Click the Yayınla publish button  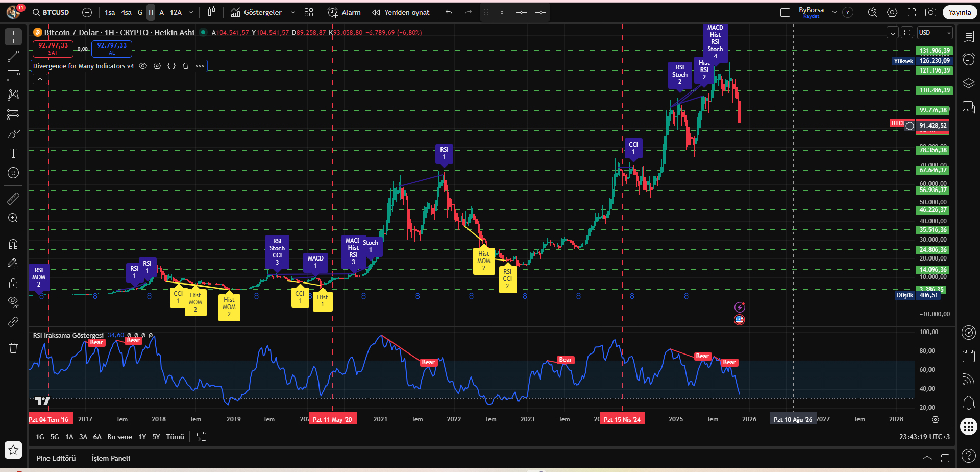coord(960,12)
